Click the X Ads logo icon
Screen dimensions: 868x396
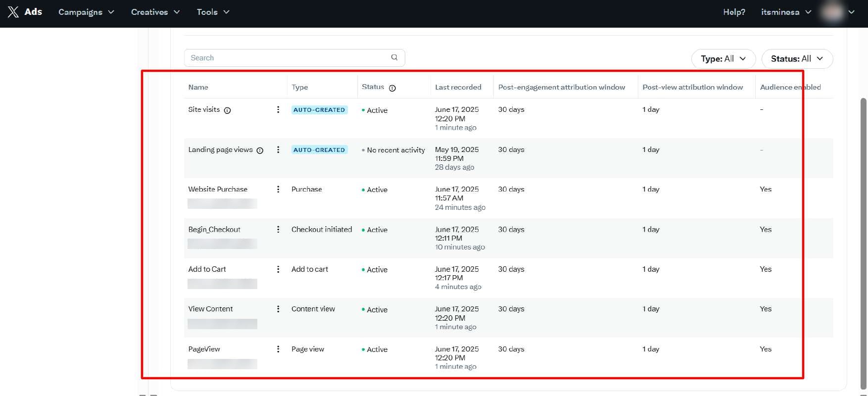click(13, 12)
